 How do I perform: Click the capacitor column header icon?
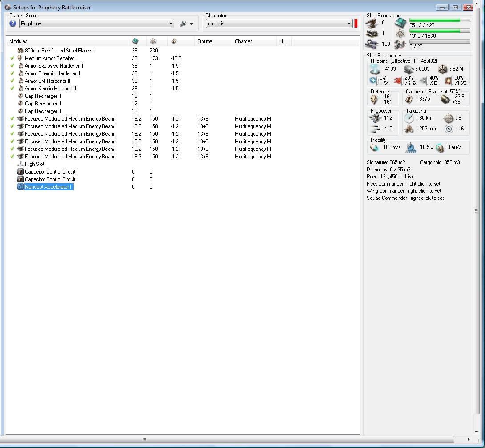[174, 41]
